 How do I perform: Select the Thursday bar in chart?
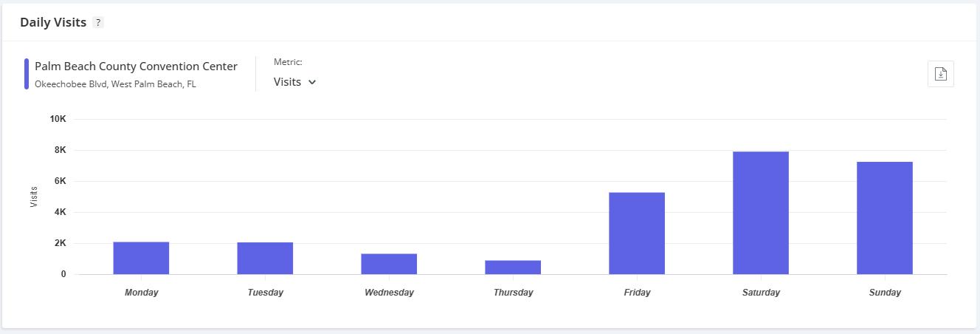pos(513,267)
